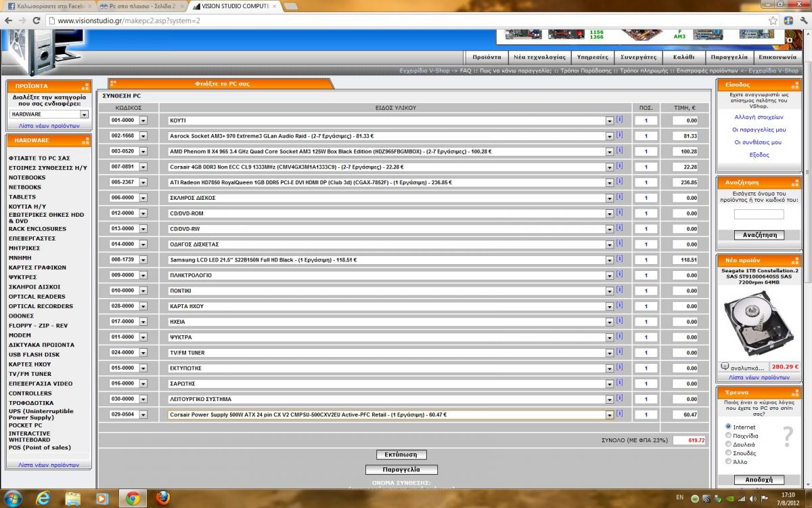Click Chrome back arrow button

pyautogui.click(x=7, y=20)
